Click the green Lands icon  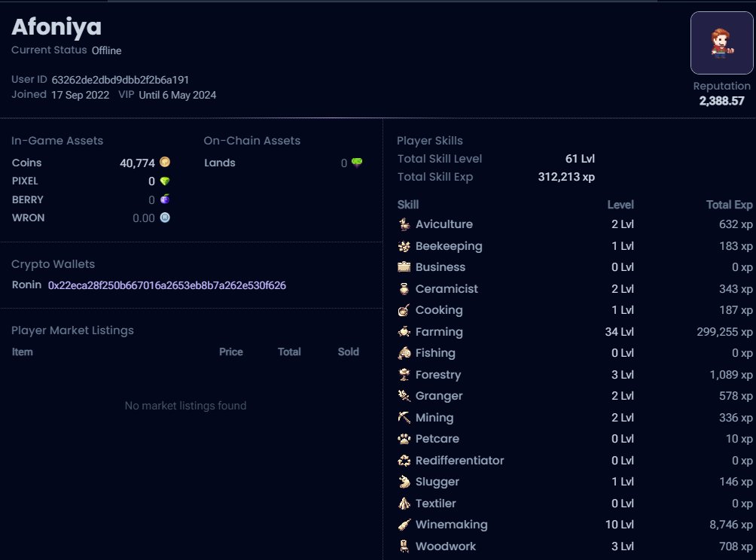point(357,163)
